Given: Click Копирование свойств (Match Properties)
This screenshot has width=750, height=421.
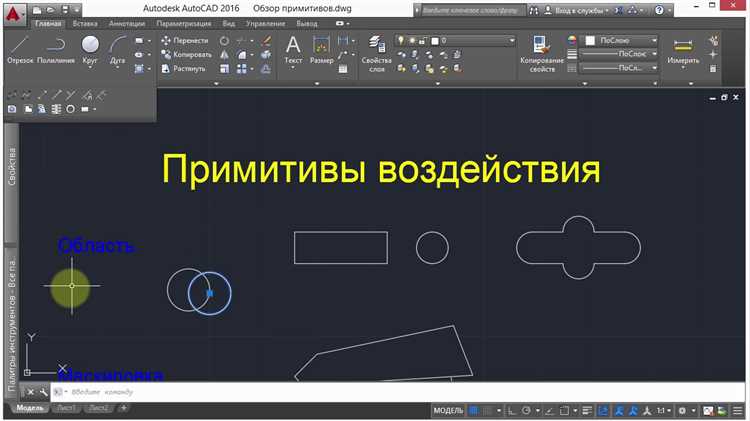Looking at the screenshot, I should click(x=541, y=54).
